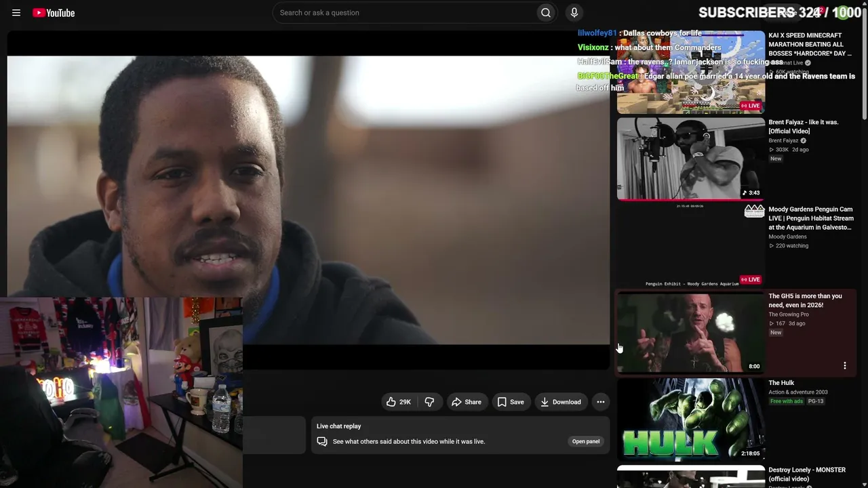Click 'See what others said' text
868x488 pixels.
click(x=409, y=441)
